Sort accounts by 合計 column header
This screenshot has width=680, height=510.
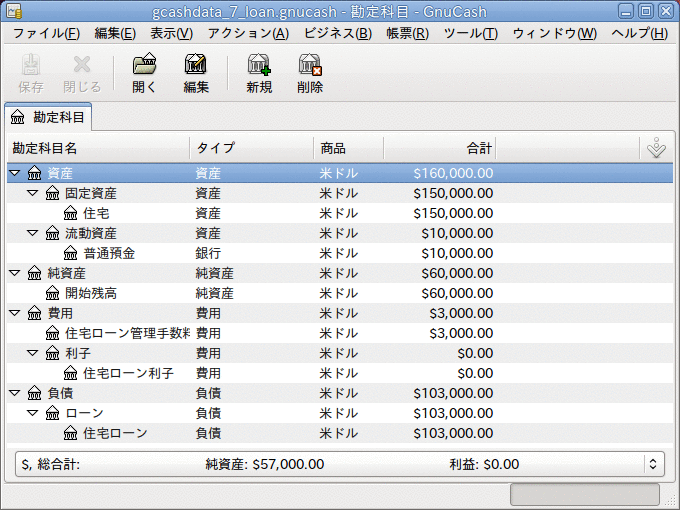[440, 148]
